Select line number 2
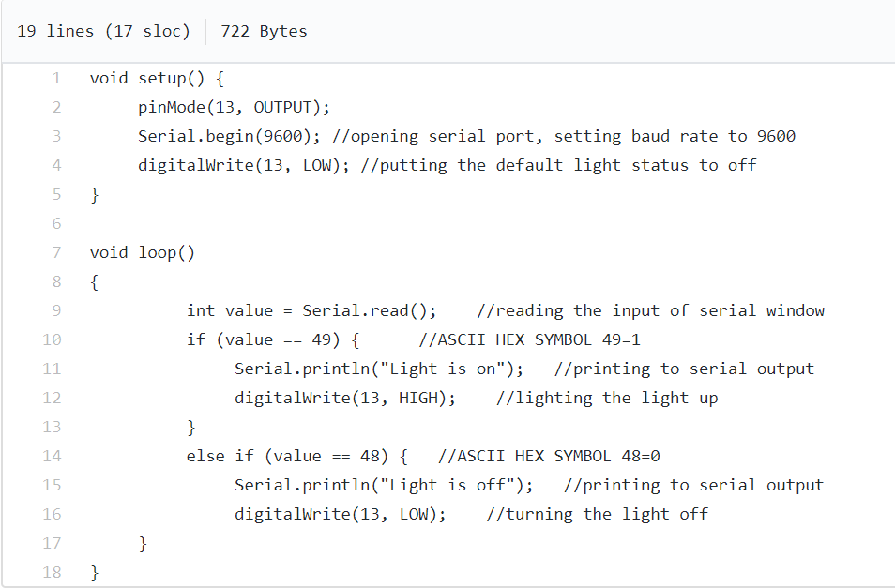 pyautogui.click(x=56, y=107)
